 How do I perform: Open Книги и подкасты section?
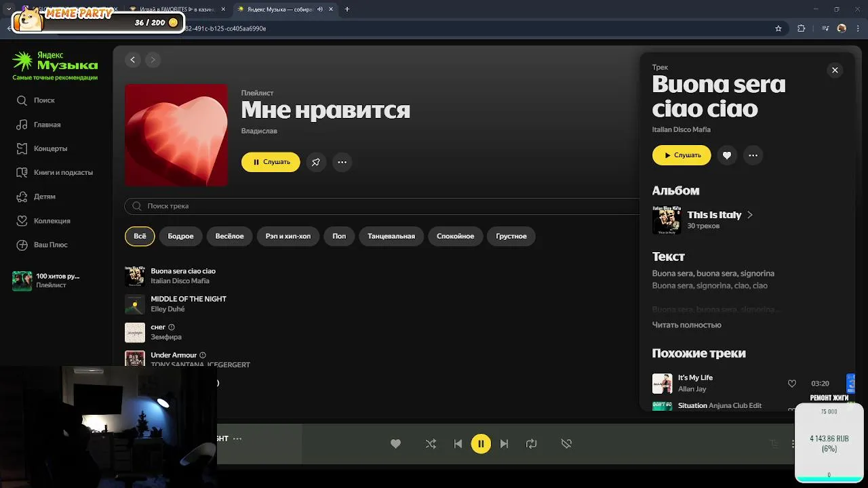tap(55, 172)
